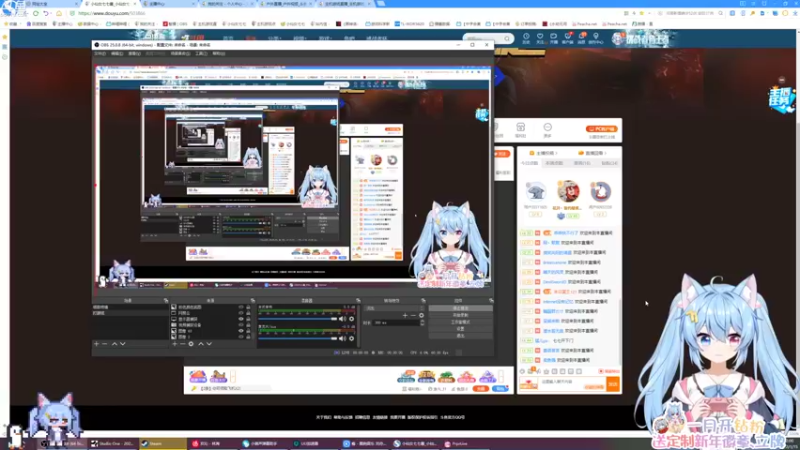Click browser home icon in toolbar
Viewport: 800px width, 450px height.
click(59, 13)
